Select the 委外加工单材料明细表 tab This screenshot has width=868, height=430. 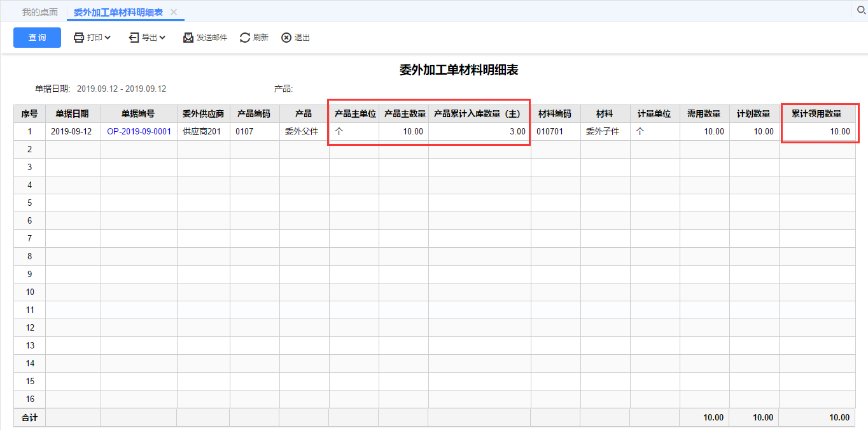pyautogui.click(x=118, y=12)
